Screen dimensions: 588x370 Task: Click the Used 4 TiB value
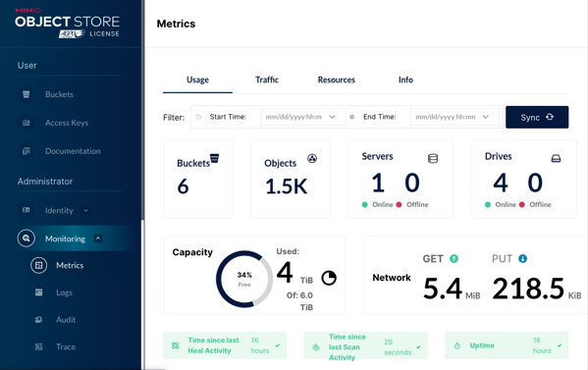pos(294,273)
